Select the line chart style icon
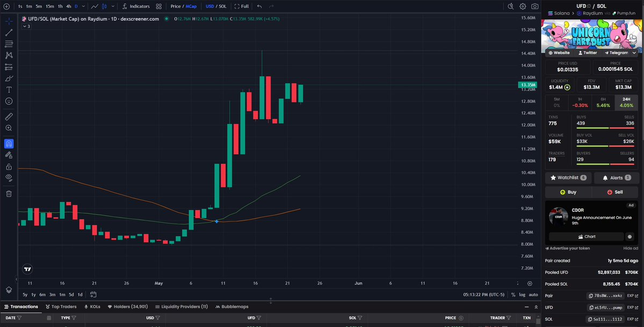 pos(95,6)
